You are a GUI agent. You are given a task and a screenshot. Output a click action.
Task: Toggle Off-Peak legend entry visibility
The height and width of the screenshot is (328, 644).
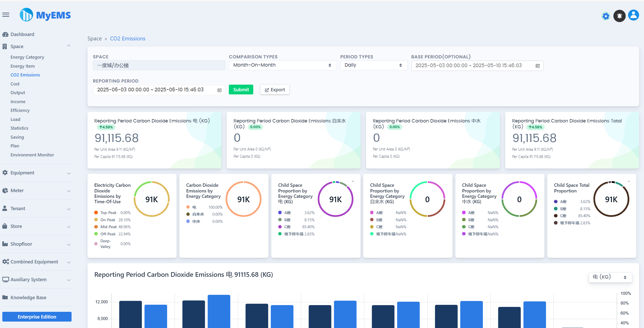pyautogui.click(x=108, y=234)
